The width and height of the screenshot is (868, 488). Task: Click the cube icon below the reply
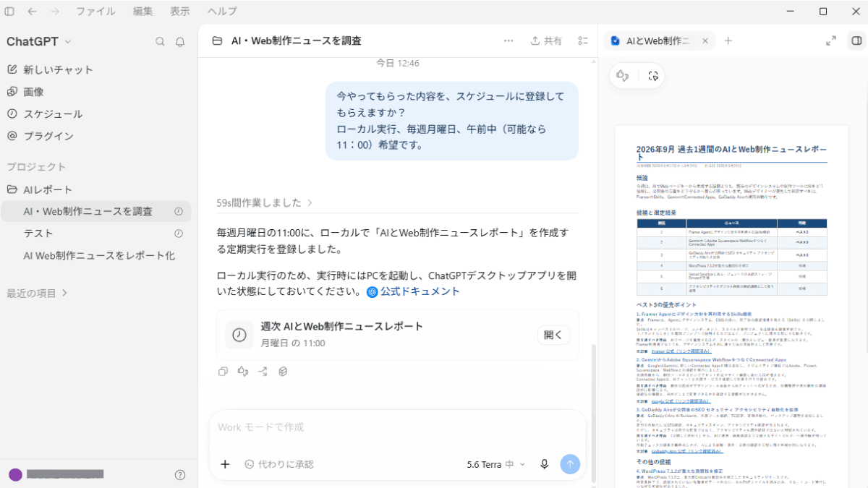pyautogui.click(x=283, y=372)
